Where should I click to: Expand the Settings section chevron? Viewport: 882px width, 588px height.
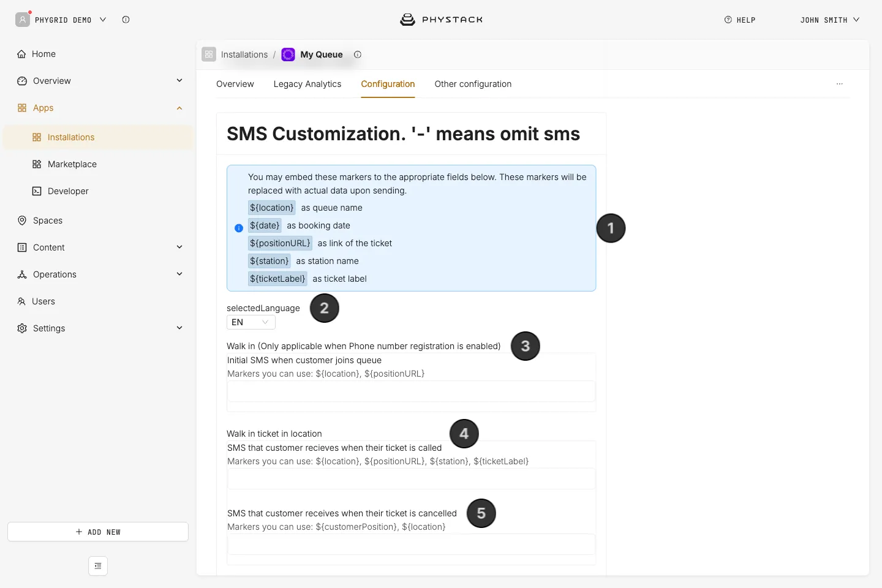[x=179, y=328]
